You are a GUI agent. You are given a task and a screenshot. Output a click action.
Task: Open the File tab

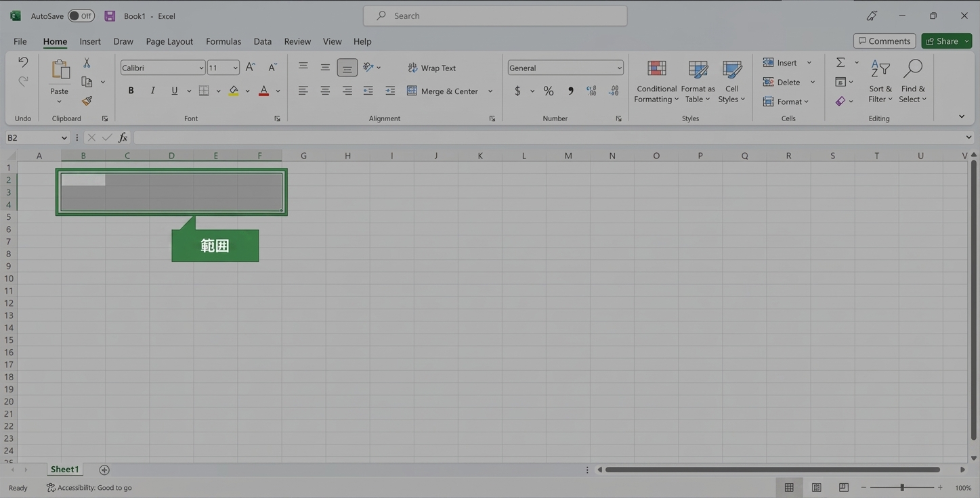[x=20, y=41]
